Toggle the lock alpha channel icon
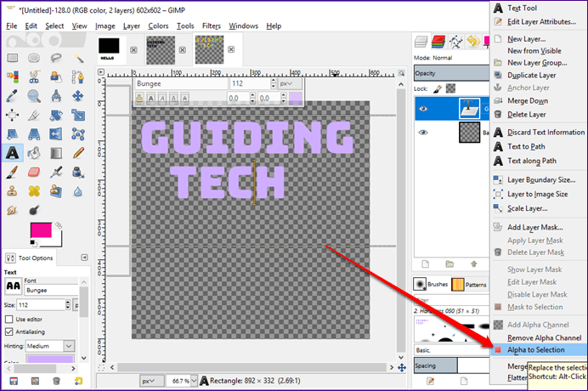 [450, 88]
